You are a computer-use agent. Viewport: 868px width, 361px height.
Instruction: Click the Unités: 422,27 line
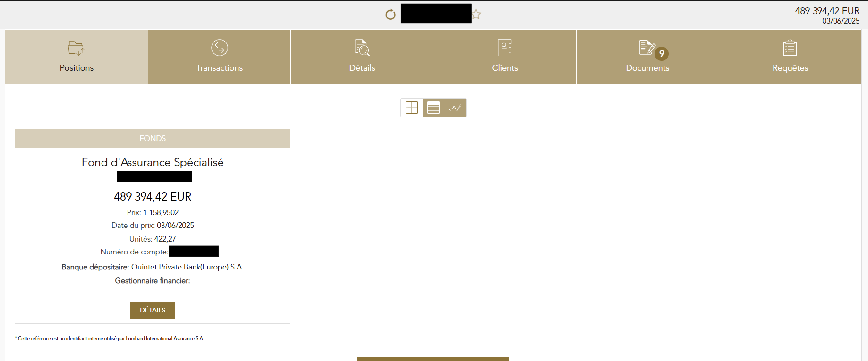(153, 239)
